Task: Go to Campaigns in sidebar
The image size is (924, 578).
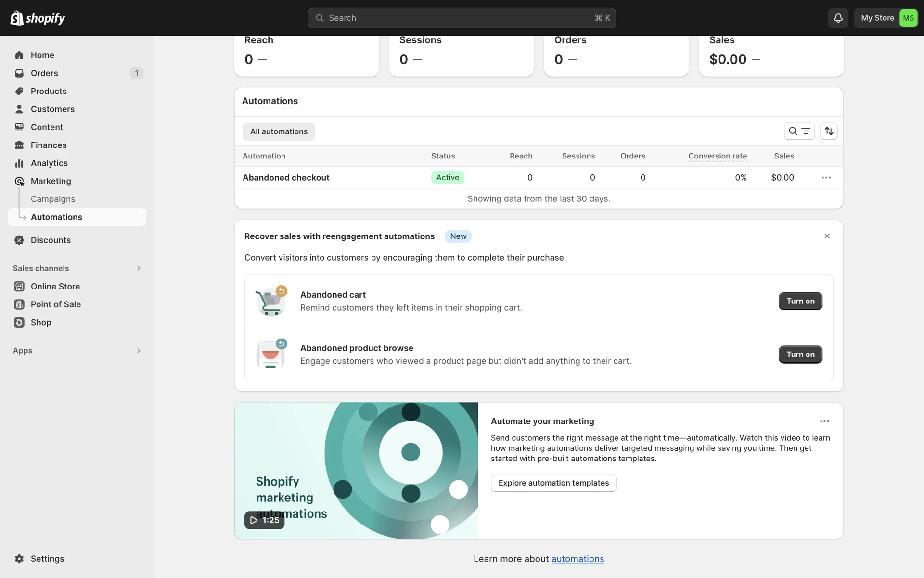Action: tap(53, 199)
